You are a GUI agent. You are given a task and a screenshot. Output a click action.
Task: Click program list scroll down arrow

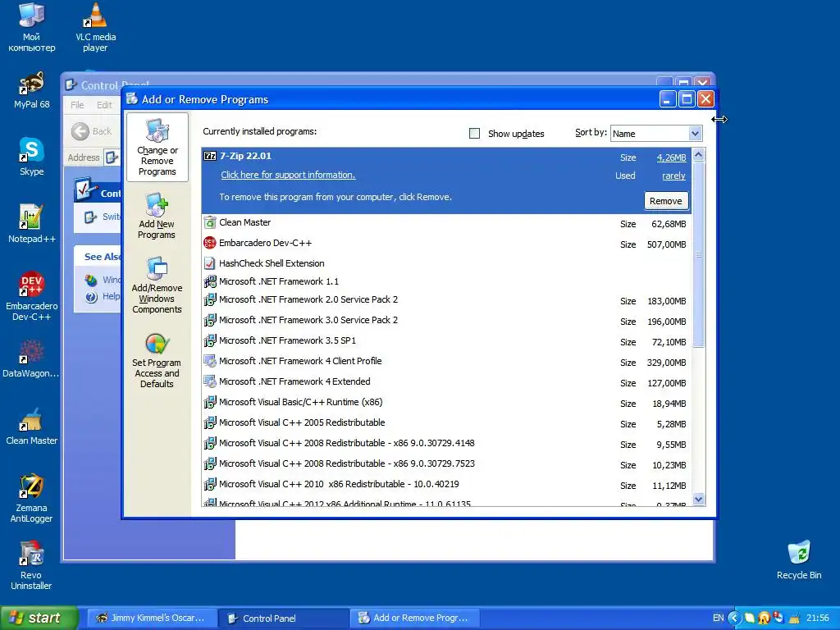(699, 500)
